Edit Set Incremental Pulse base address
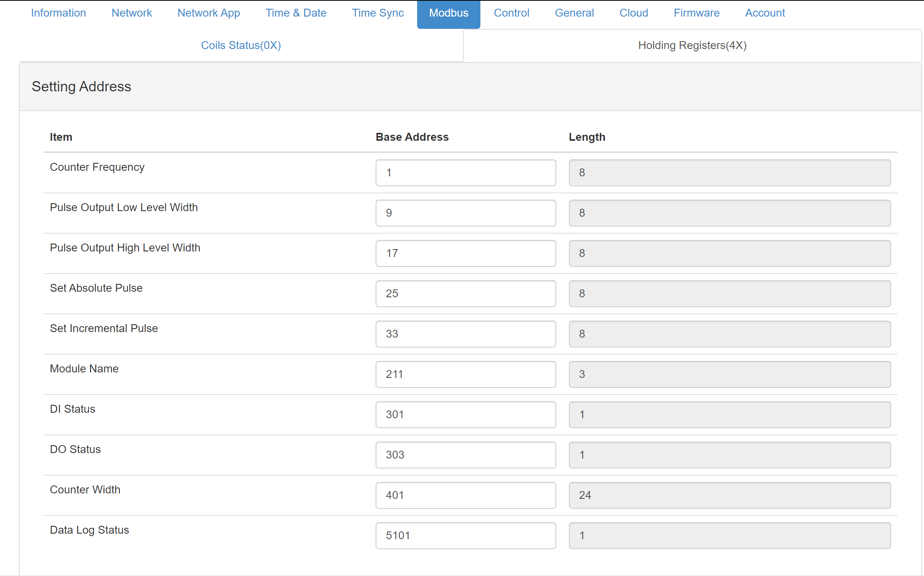 coord(466,334)
